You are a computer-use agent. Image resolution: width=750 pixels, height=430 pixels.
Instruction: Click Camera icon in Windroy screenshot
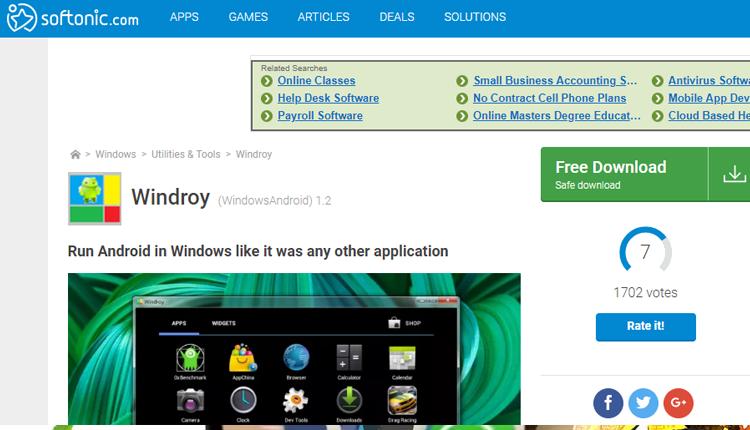[x=190, y=401]
